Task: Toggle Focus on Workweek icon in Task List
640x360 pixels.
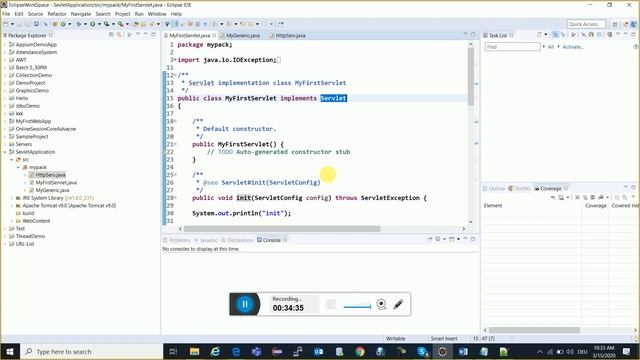Action: [573, 35]
